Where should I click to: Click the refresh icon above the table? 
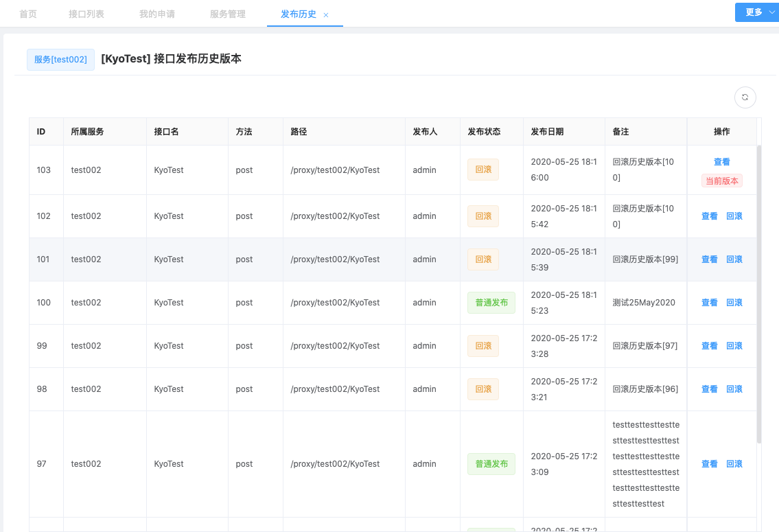click(745, 97)
